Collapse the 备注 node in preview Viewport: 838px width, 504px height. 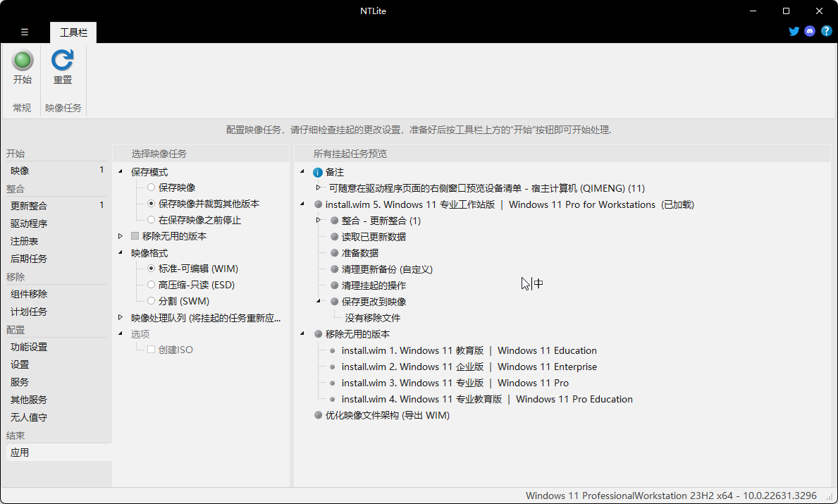302,171
